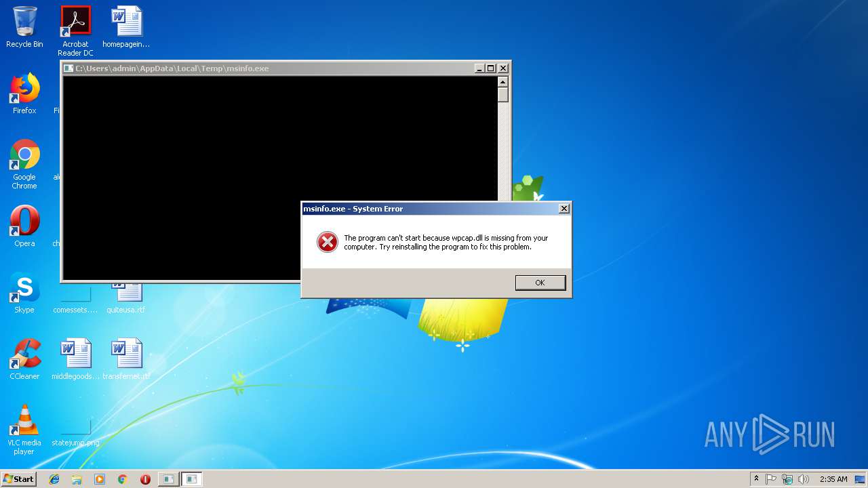The image size is (868, 488).
Task: Launch Chrome from the taskbar
Action: point(123,479)
